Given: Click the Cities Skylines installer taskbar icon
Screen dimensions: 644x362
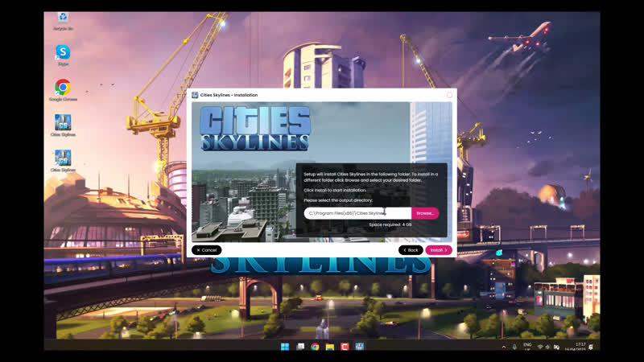Looking at the screenshot, I should point(359,347).
